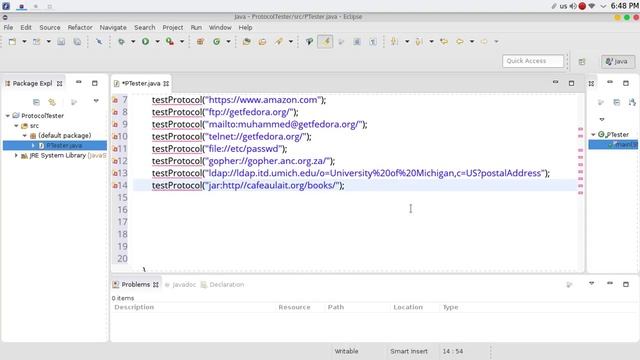This screenshot has height=360, width=640.
Task: Select the Package Explorer tab
Action: (x=32, y=83)
